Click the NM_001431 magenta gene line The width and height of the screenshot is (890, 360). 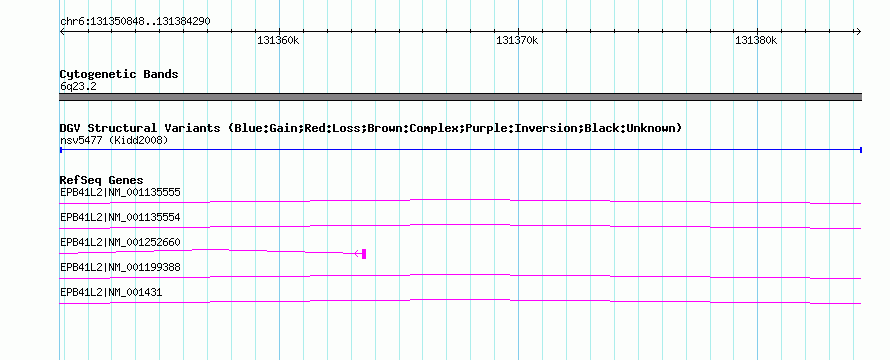tap(460, 301)
